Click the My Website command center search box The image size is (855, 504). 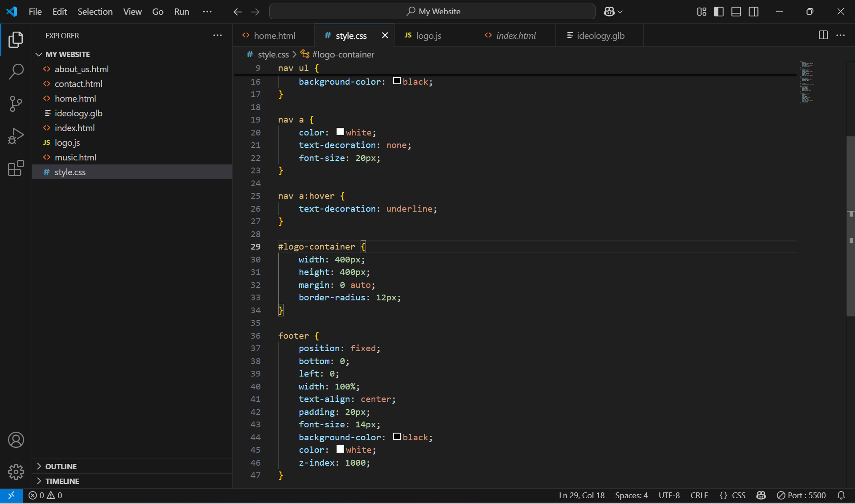pos(432,12)
